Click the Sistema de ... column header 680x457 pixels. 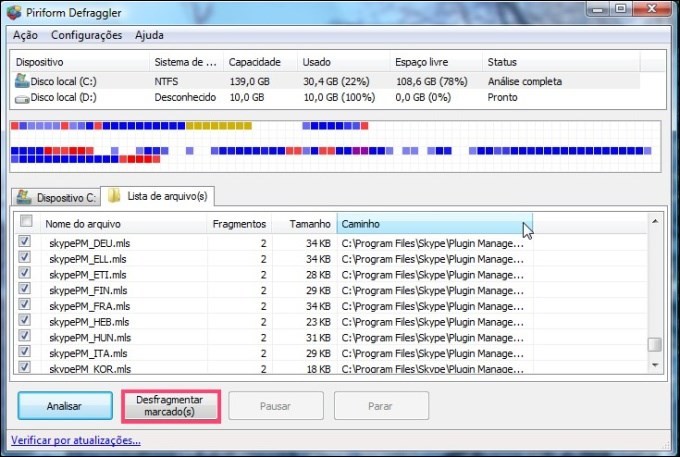[x=186, y=62]
